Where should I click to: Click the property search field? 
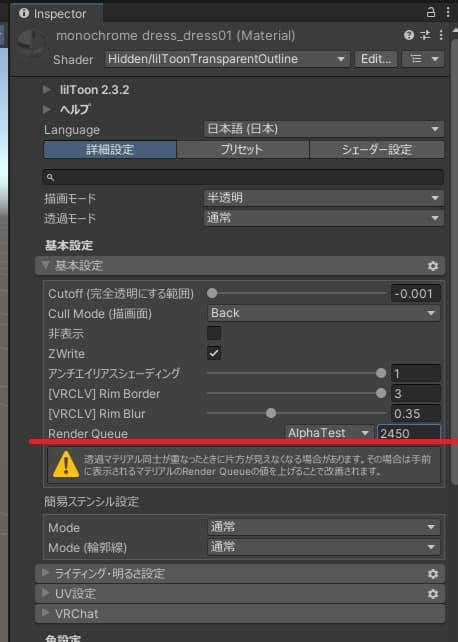pos(243,177)
